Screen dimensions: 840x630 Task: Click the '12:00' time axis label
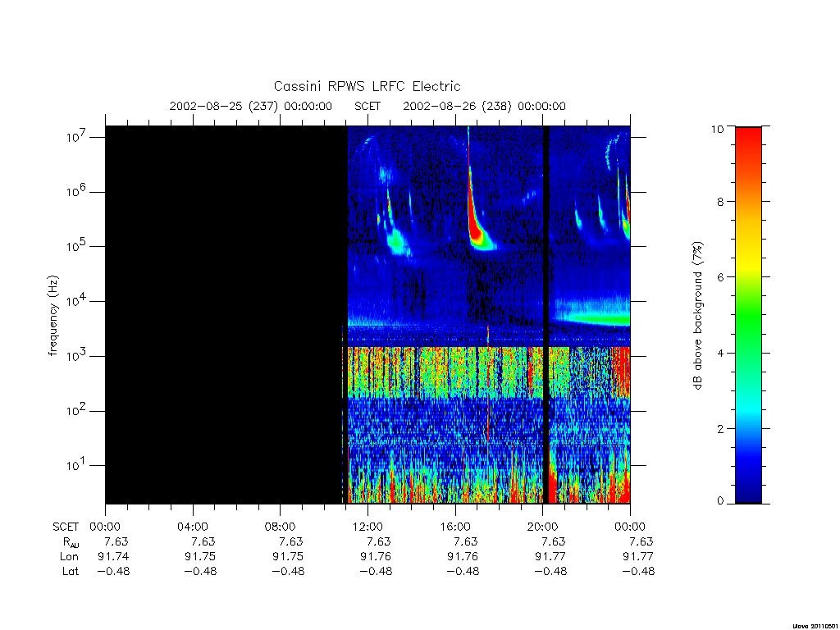(367, 527)
